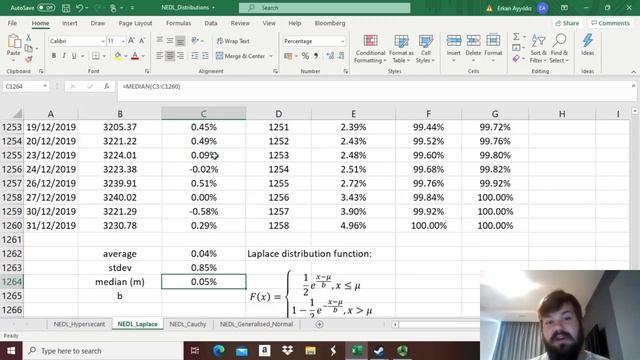Screen dimensions: 640x360
Task: Add a new sheet with plus icon
Action: [319, 324]
